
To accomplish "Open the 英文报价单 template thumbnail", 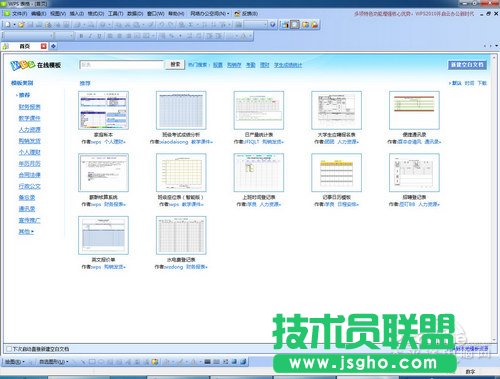I will tap(103, 235).
